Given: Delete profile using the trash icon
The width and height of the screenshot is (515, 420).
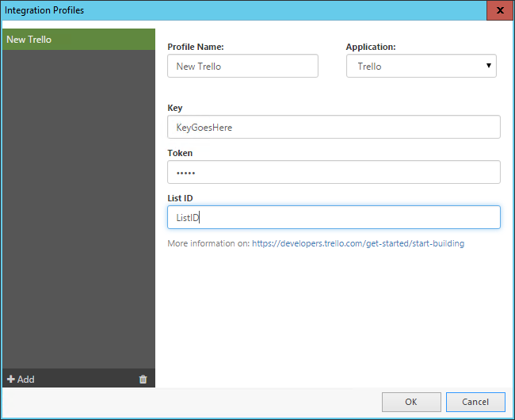Looking at the screenshot, I should (143, 380).
